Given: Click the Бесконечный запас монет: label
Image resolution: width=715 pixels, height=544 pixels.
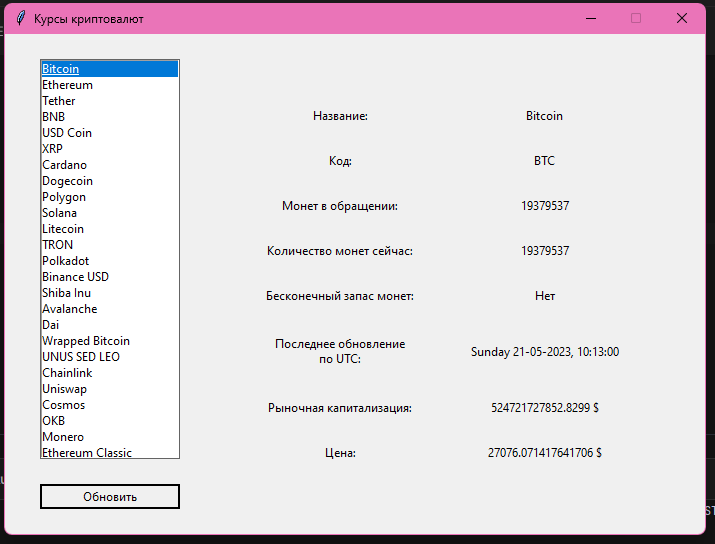Looking at the screenshot, I should [340, 296].
